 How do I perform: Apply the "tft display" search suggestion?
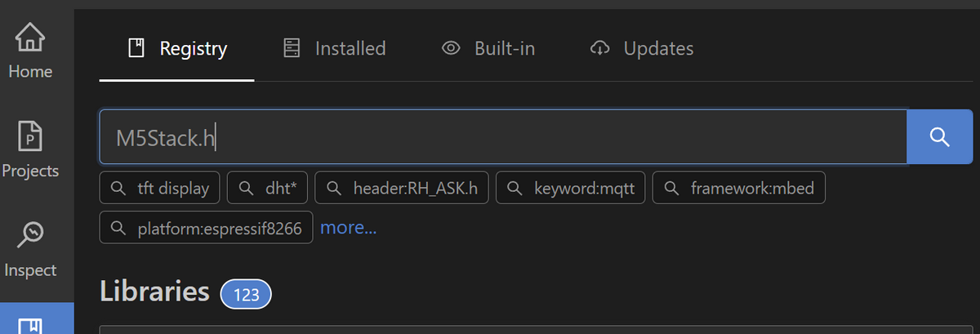pyautogui.click(x=160, y=188)
